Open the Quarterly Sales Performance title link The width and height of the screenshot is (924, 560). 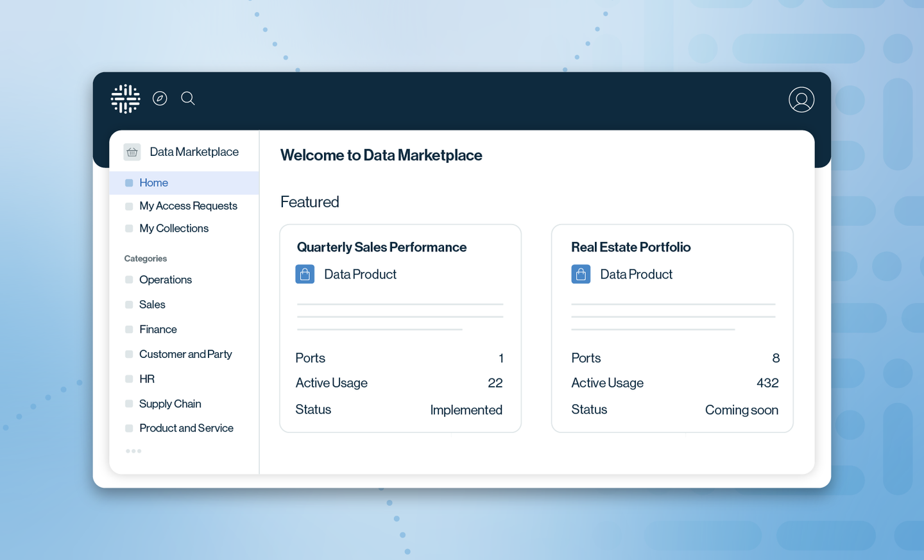381,247
